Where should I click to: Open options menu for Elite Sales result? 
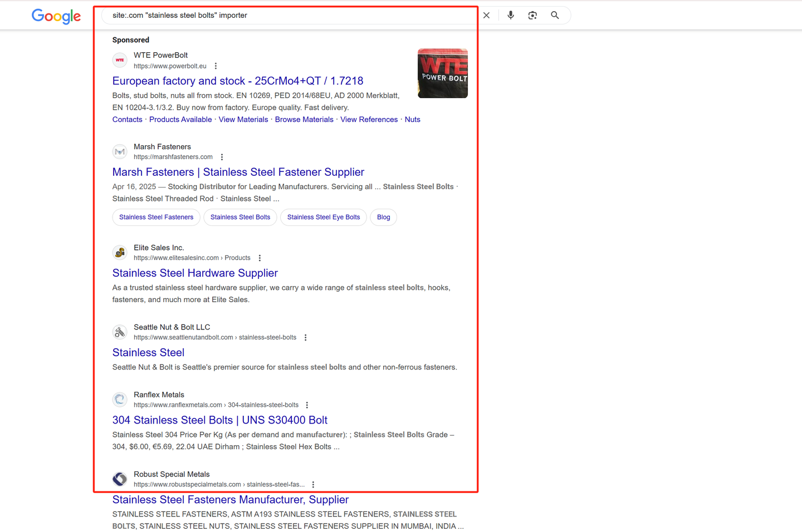260,258
